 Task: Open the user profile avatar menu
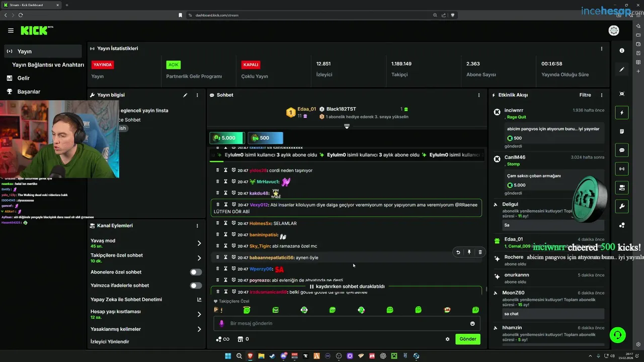click(x=614, y=31)
